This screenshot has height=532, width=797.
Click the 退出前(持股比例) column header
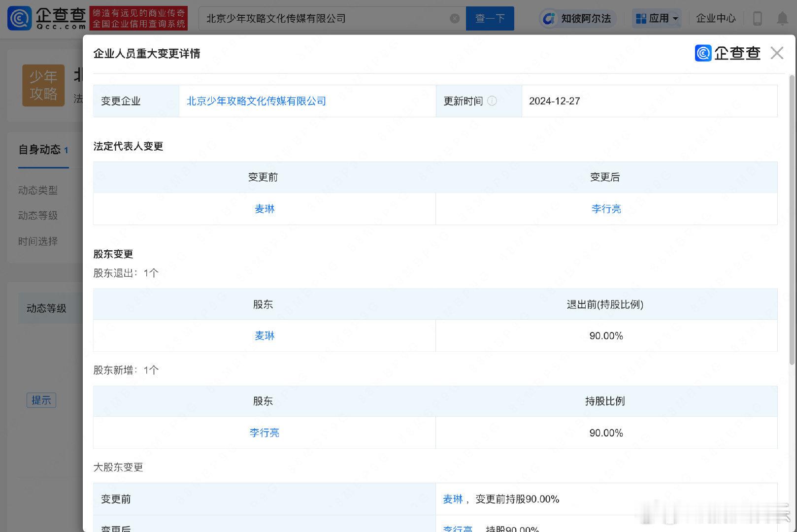pyautogui.click(x=605, y=304)
